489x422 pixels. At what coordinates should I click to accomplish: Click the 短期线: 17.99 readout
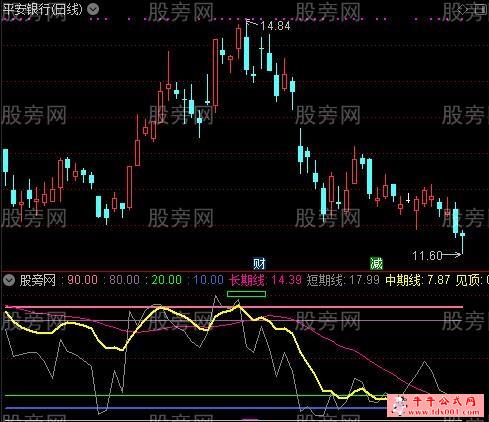(x=343, y=280)
